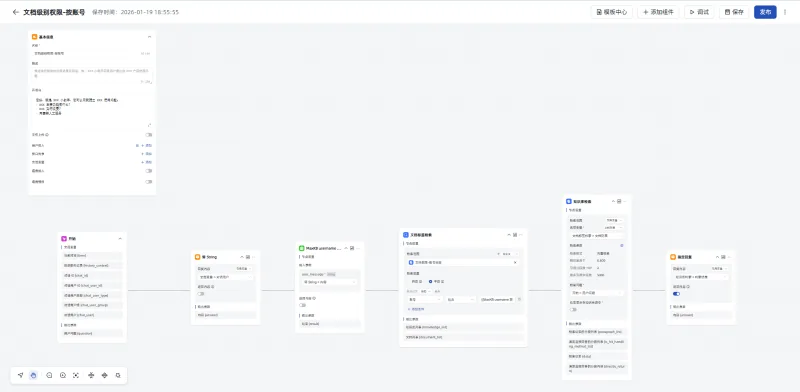This screenshot has height=392, width=800.
Task: Click the purple icon of 开始 node
Action: click(x=64, y=238)
